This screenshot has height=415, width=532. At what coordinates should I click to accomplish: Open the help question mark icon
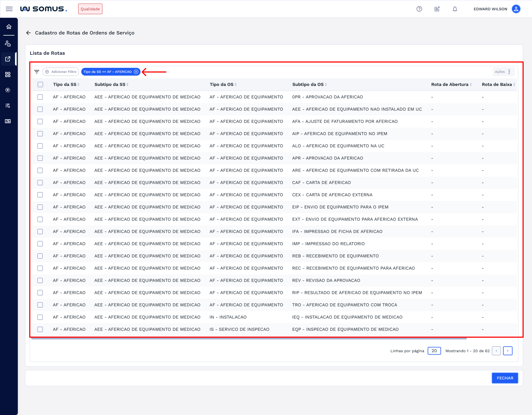[x=419, y=9]
